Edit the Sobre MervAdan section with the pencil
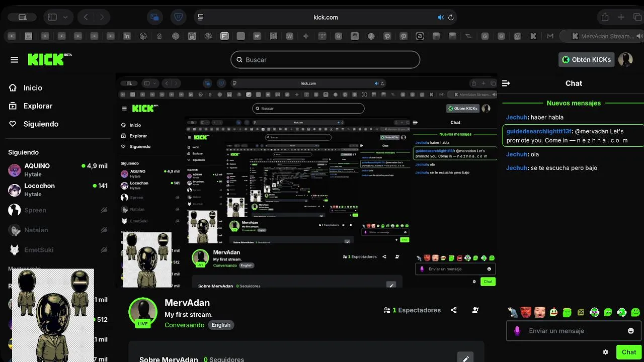The image size is (644, 362). (x=465, y=359)
